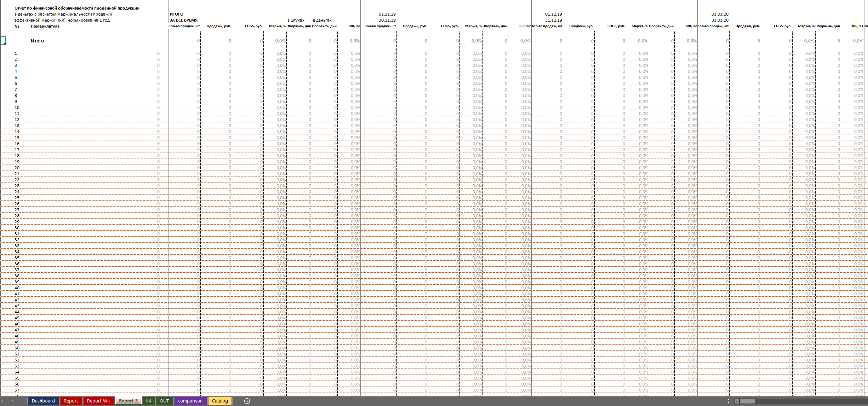Viewport: 868px width, 406px height.
Task: Click the tab bar split handle dots
Action: [729, 401]
